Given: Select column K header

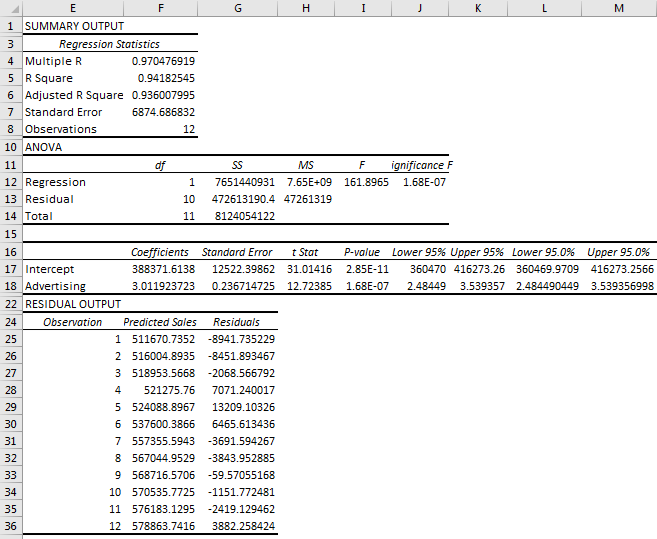Looking at the screenshot, I should [478, 8].
